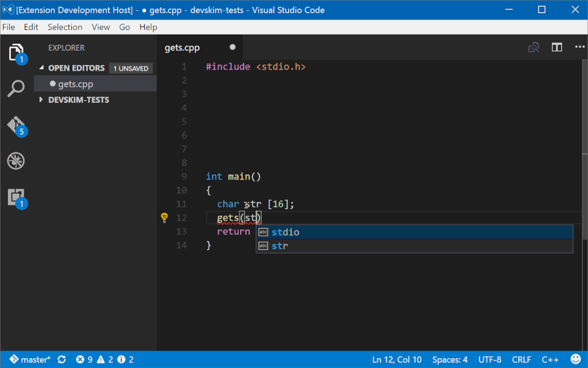Click the EXPLORER panel heading
This screenshot has height=368, width=588.
pos(67,48)
